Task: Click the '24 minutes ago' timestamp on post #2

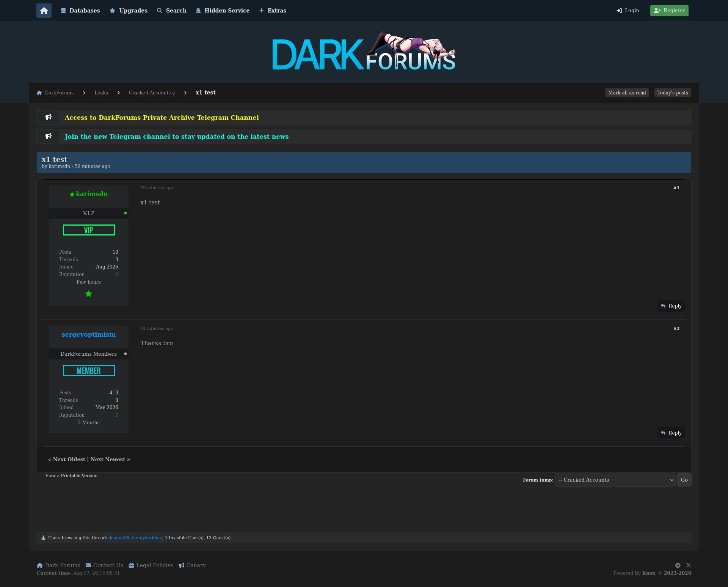Action: pos(157,328)
